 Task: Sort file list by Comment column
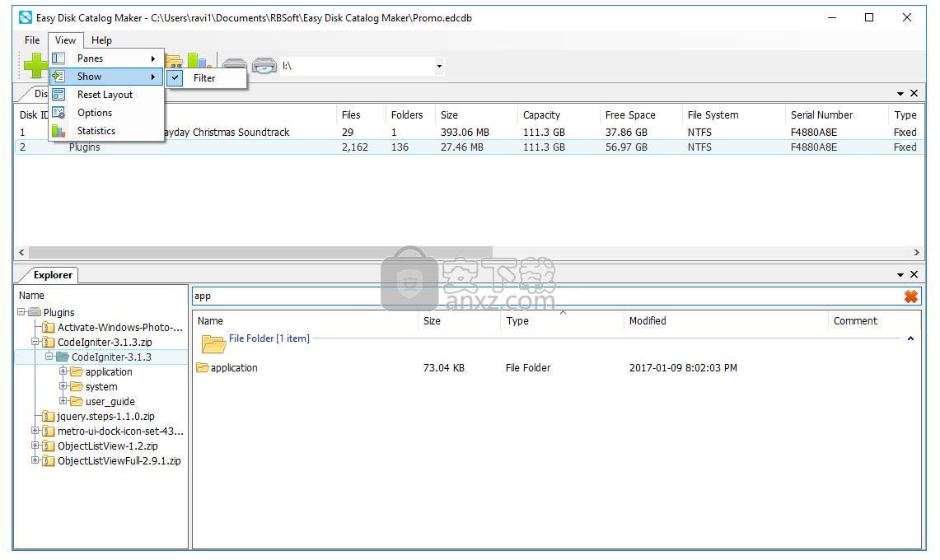[x=874, y=321]
